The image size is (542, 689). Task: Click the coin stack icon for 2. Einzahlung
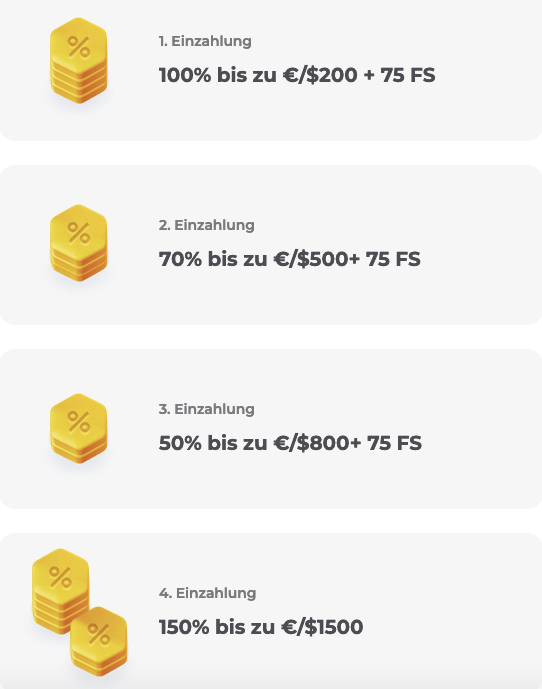[x=79, y=243]
